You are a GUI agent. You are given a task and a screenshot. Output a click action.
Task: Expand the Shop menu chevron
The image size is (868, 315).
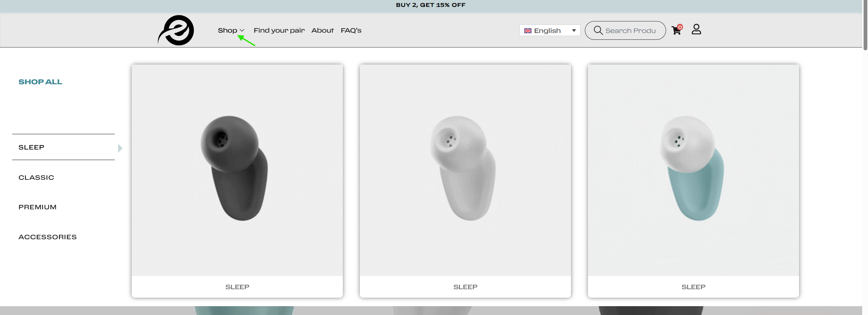242,30
